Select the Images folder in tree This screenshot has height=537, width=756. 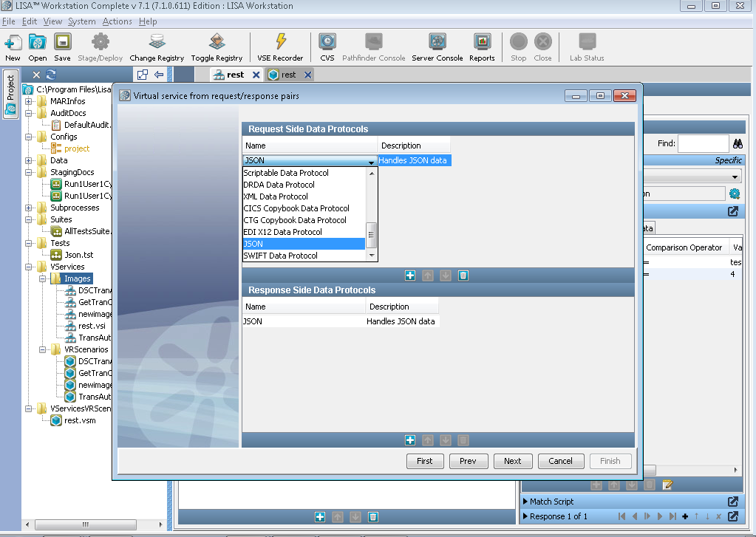tap(77, 278)
